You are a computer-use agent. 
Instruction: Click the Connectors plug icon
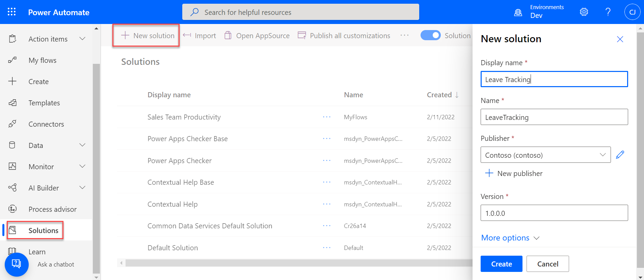point(12,124)
